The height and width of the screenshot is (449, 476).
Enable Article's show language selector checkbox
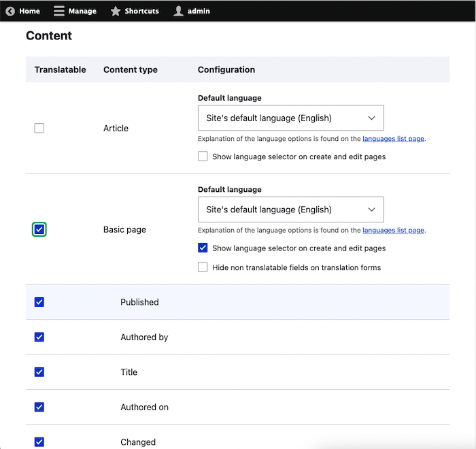point(203,156)
